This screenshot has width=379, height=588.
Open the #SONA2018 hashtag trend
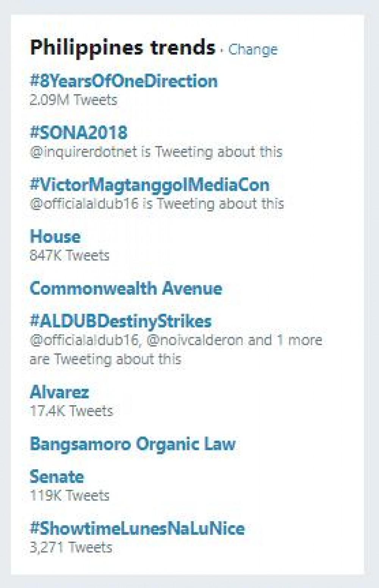[78, 133]
